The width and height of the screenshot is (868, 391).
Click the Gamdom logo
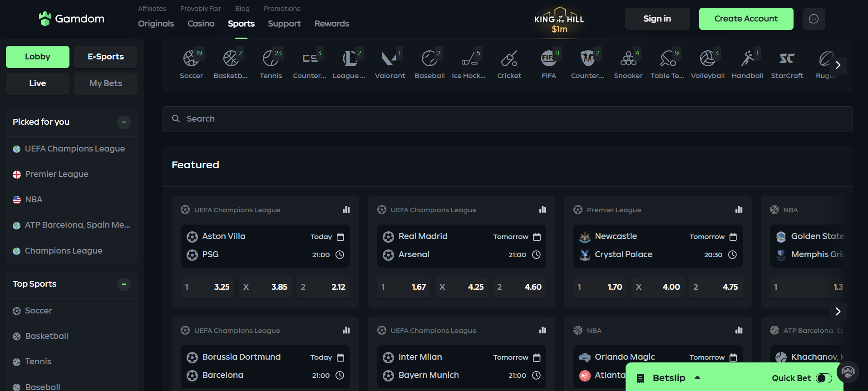[72, 19]
